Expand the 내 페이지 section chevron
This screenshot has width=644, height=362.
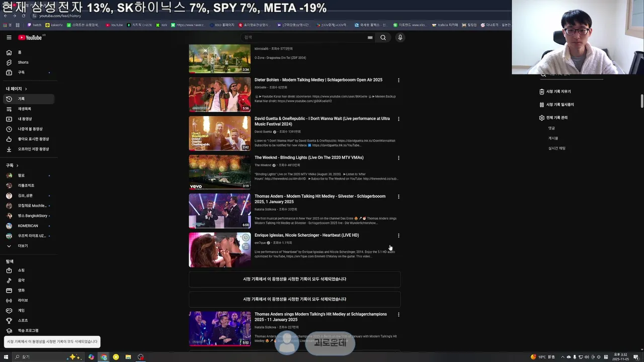(x=26, y=88)
